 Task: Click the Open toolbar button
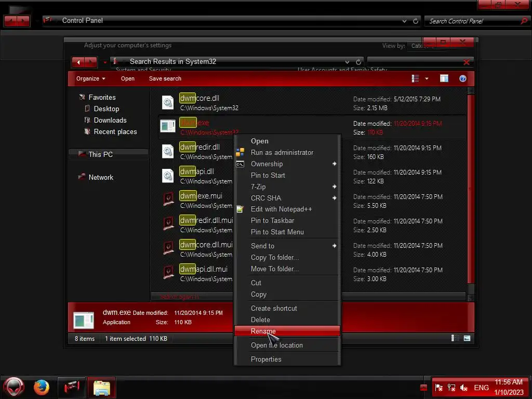click(x=128, y=78)
